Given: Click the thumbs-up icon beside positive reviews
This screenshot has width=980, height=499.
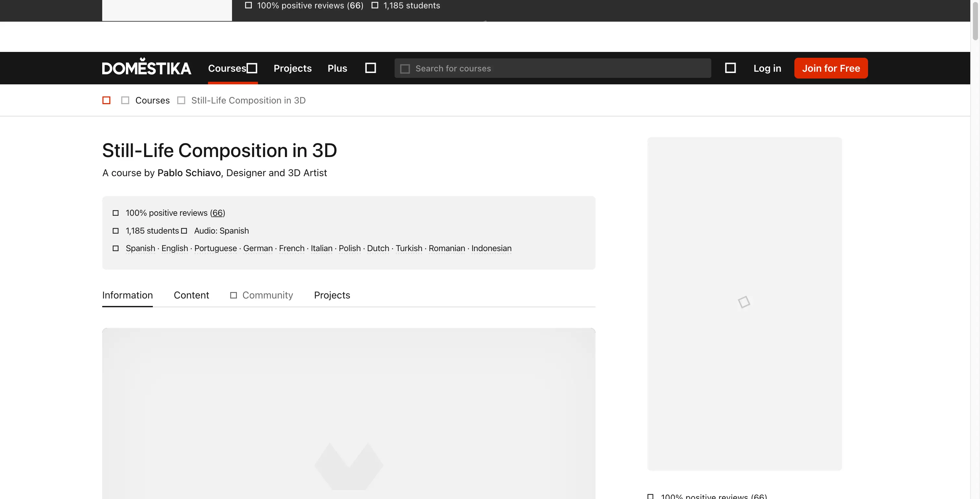Looking at the screenshot, I should click(116, 213).
